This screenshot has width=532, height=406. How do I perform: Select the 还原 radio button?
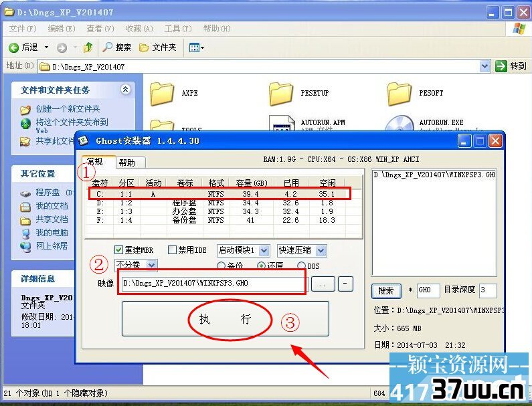[261, 266]
